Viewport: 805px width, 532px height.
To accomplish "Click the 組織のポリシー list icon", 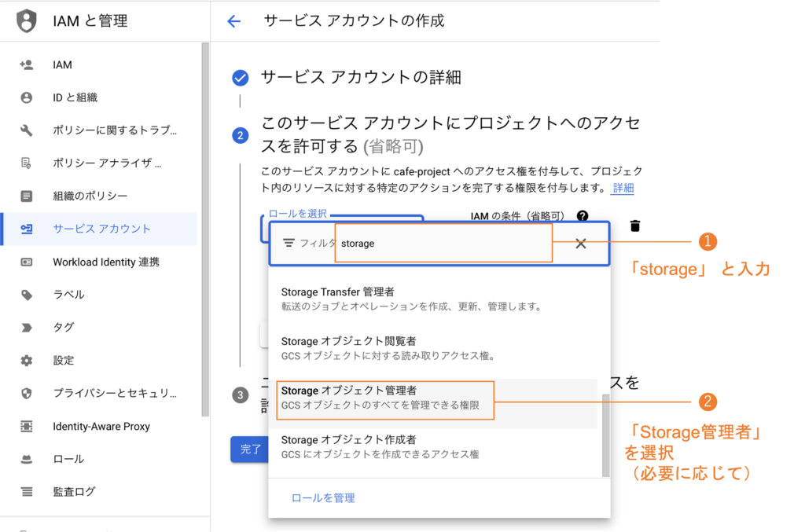I will tap(26, 196).
